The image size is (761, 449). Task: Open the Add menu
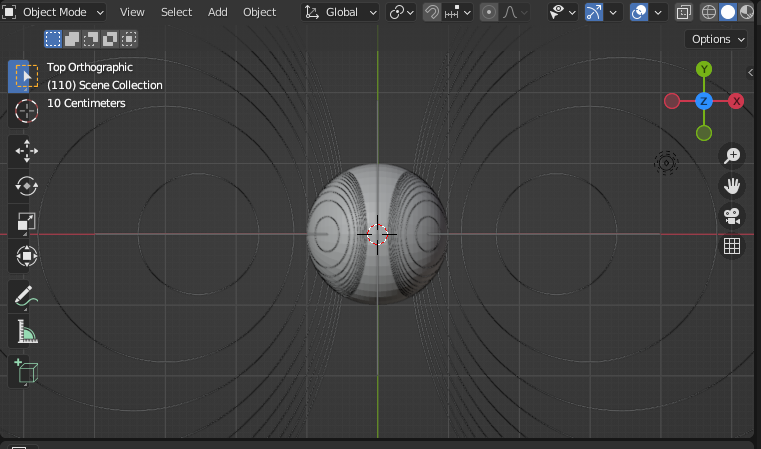pyautogui.click(x=218, y=12)
